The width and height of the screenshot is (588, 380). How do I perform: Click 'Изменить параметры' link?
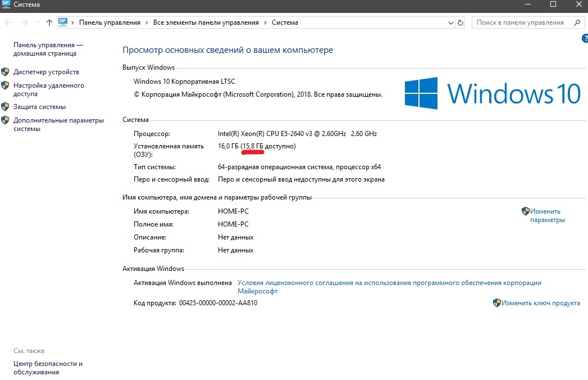[x=547, y=215]
